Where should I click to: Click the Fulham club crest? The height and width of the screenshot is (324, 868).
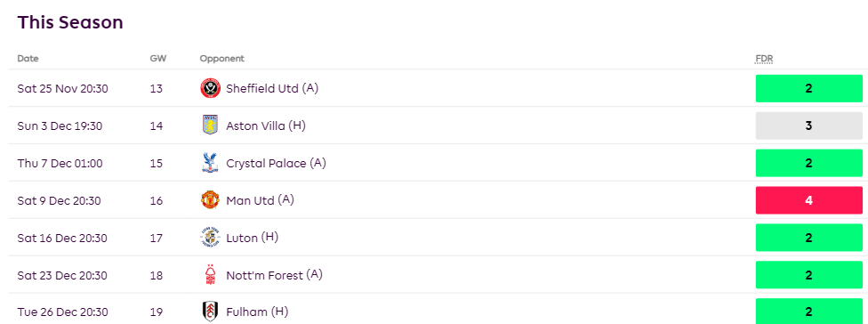211,312
